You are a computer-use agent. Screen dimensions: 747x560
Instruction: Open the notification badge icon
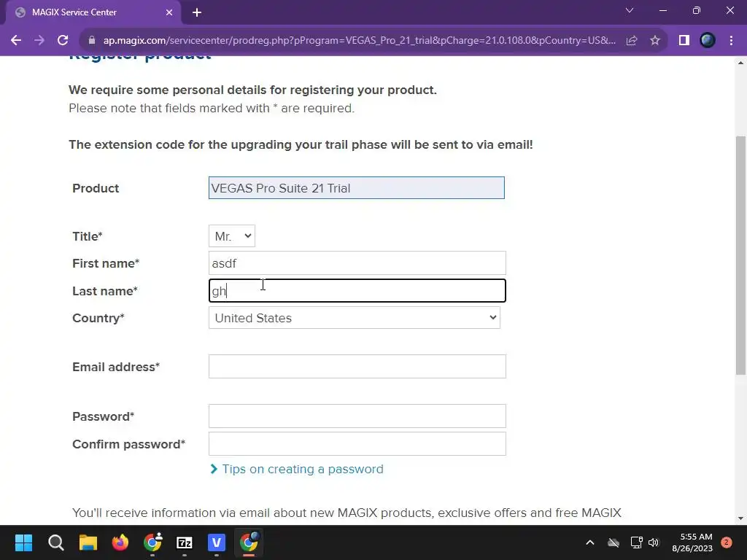coord(727,542)
